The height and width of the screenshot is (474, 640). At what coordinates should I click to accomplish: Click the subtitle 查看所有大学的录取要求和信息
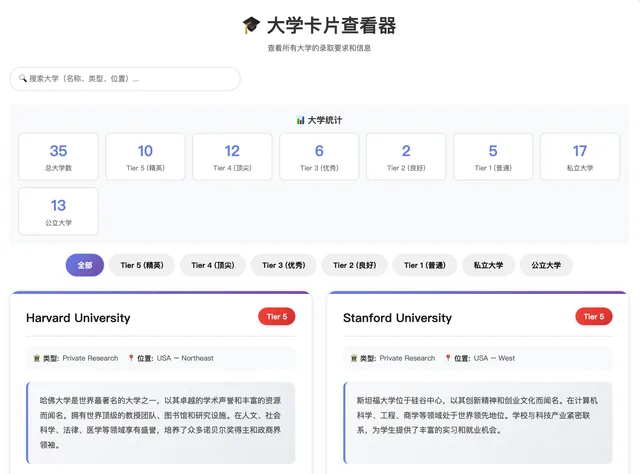319,48
